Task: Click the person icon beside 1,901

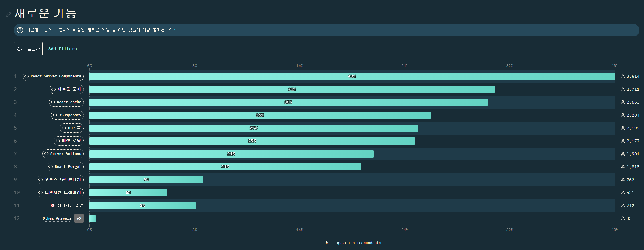Action: (x=623, y=154)
